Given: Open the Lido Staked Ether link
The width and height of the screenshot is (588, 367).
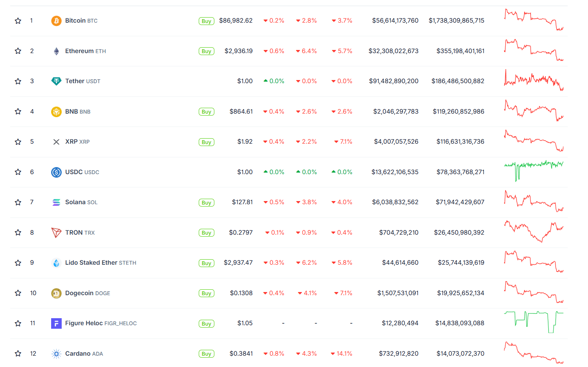Looking at the screenshot, I should [x=100, y=263].
